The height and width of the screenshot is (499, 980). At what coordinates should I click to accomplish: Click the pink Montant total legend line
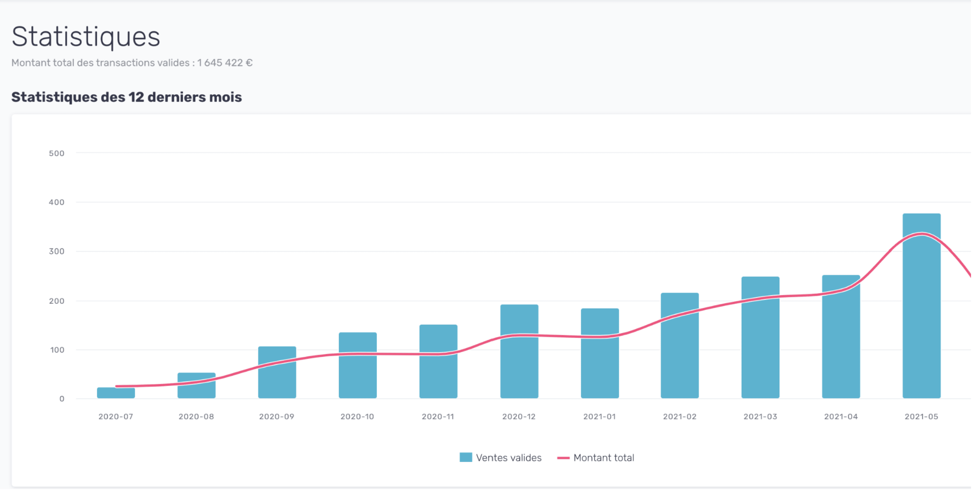tap(563, 458)
